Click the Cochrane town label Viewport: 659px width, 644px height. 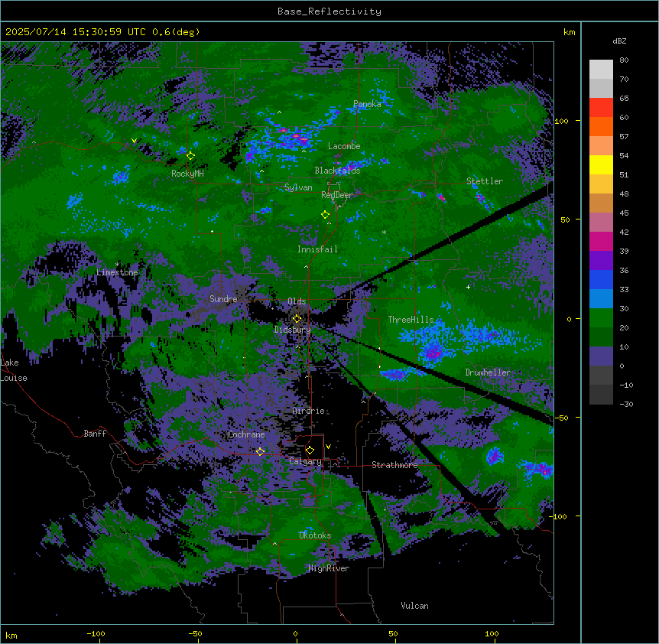pos(246,434)
